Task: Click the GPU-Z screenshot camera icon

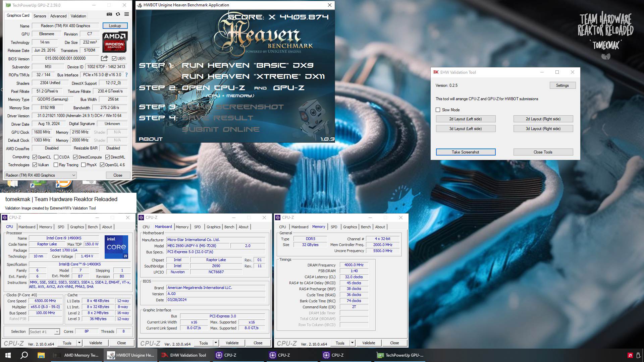Action: [109, 14]
